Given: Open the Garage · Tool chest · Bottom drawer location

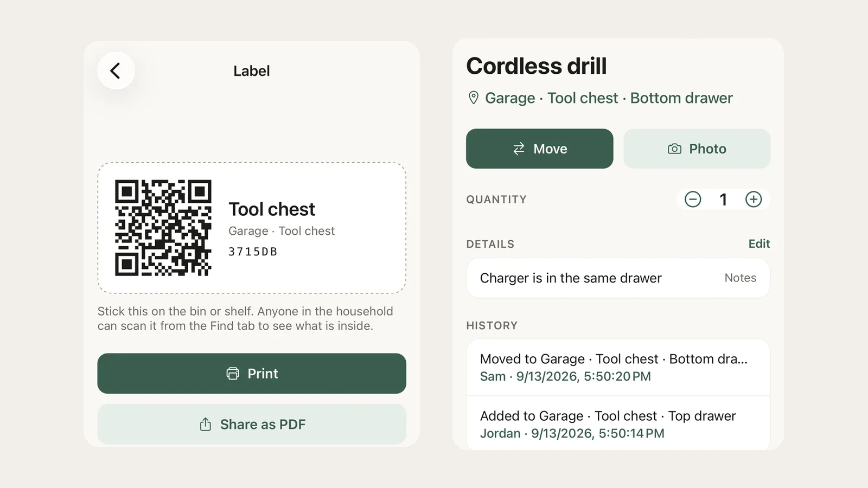Looking at the screenshot, I should tap(609, 98).
